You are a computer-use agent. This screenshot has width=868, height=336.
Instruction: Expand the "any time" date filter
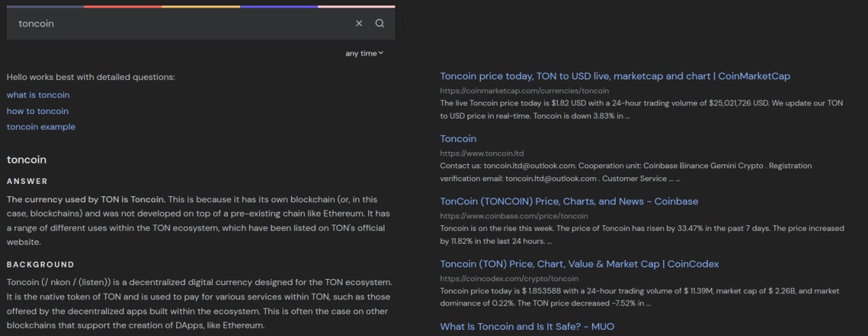[364, 54]
